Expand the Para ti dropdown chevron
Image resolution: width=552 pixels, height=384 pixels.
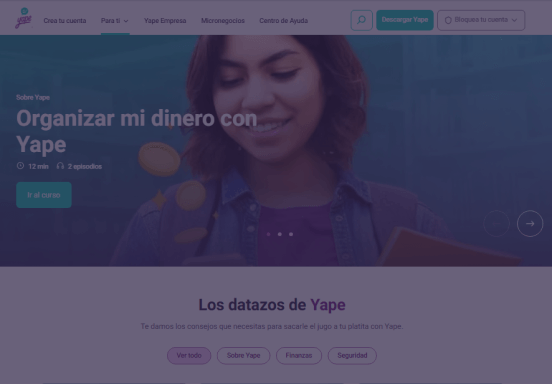(x=126, y=21)
